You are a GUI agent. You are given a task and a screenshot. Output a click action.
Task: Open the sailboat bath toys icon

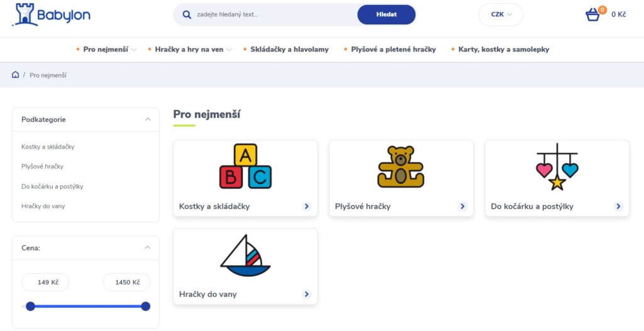pos(245,255)
